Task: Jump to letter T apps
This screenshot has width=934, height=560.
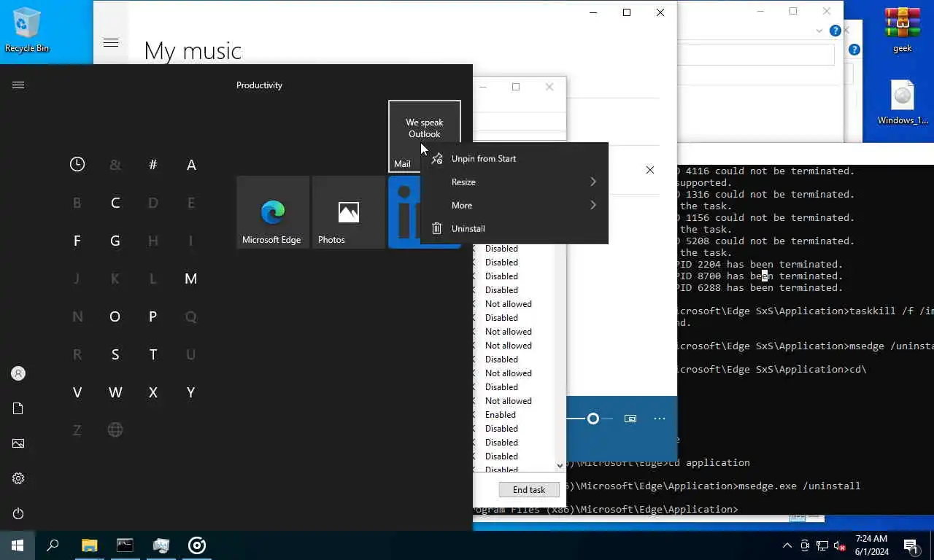Action: tap(153, 354)
